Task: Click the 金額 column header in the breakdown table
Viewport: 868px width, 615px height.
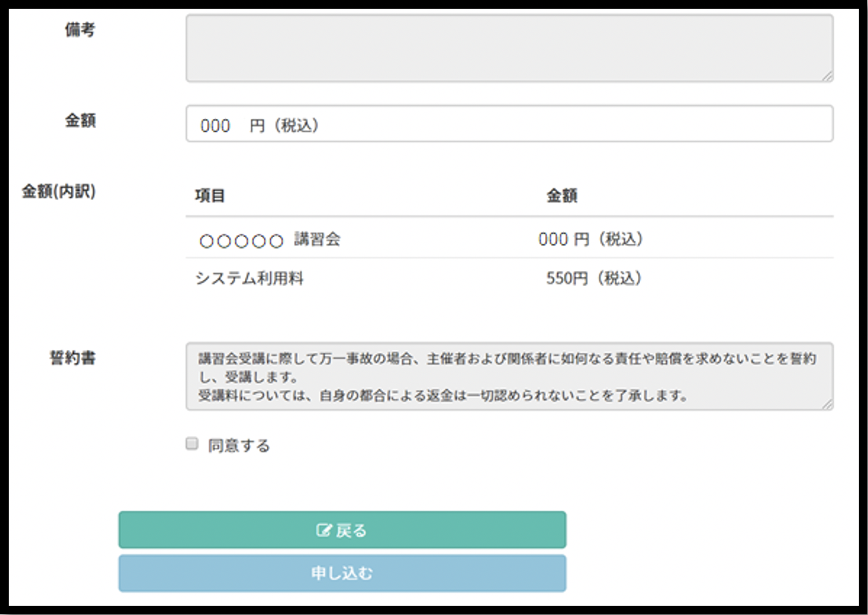Action: tap(562, 196)
